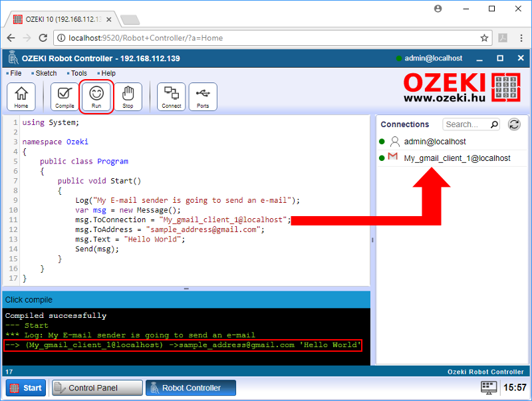Stop execution using the Stop hand icon
Viewport: 532px width, 401px height.
(x=128, y=96)
